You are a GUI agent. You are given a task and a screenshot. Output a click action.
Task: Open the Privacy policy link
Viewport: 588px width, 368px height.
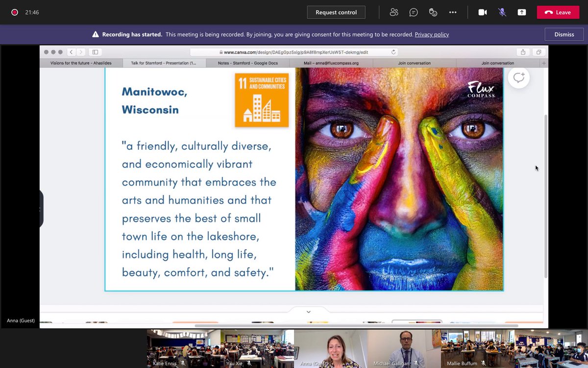(432, 34)
